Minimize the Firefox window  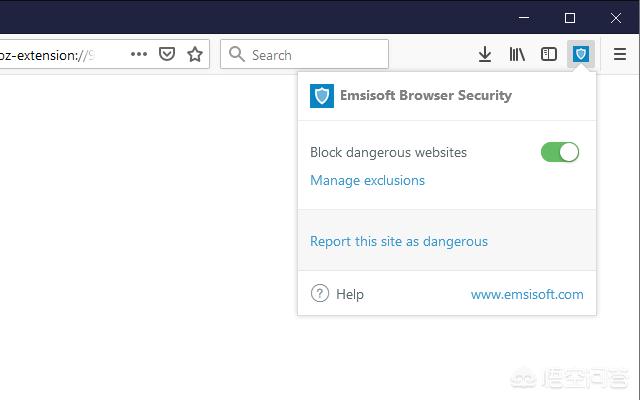(524, 18)
